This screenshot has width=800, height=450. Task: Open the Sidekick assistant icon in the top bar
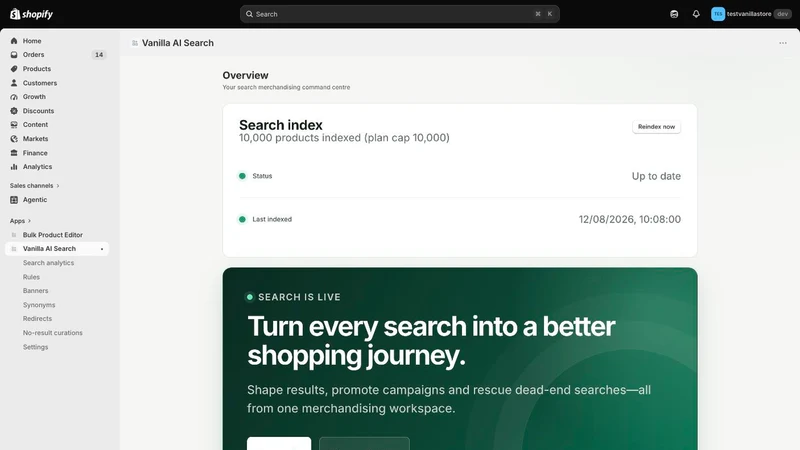point(674,14)
